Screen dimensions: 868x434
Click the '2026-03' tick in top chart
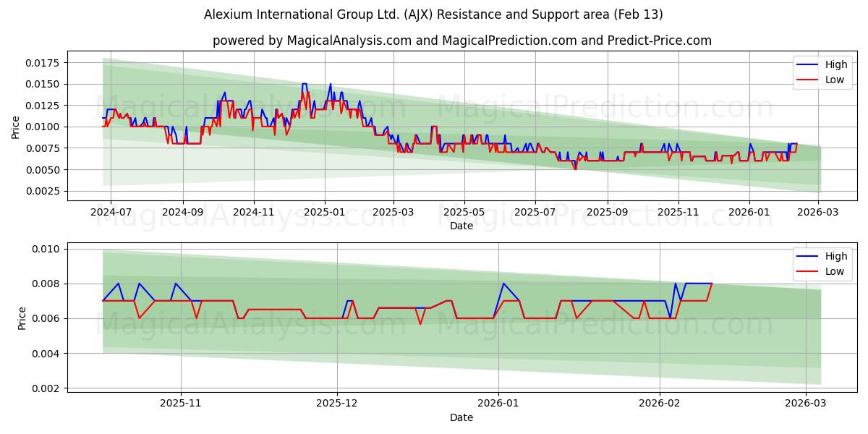(817, 213)
